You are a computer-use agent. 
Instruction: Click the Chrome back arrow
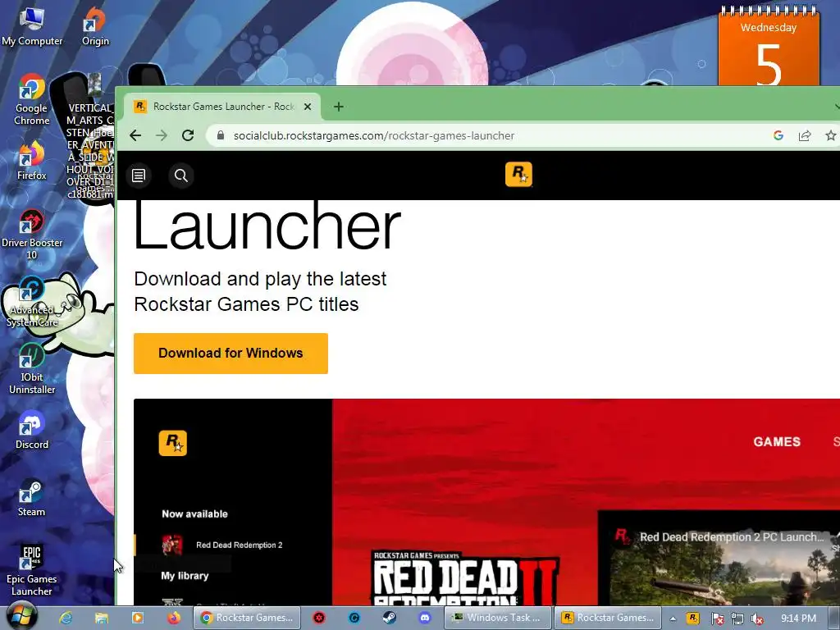point(135,135)
